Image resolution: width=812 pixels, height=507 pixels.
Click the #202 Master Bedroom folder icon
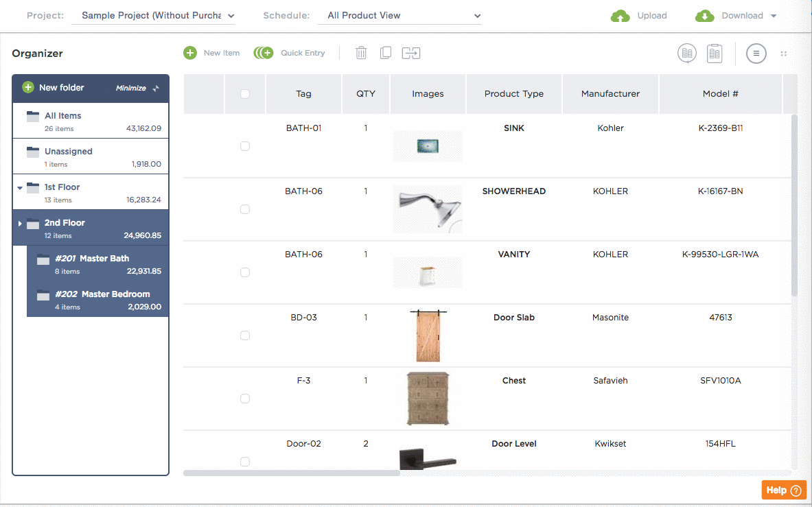pyautogui.click(x=43, y=295)
